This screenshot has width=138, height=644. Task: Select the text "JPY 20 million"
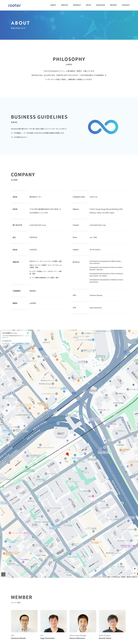95,250
